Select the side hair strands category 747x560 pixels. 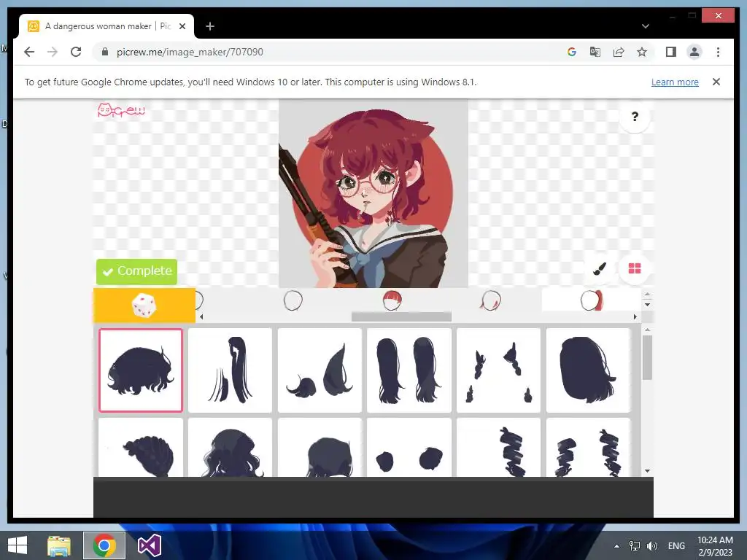(491, 300)
